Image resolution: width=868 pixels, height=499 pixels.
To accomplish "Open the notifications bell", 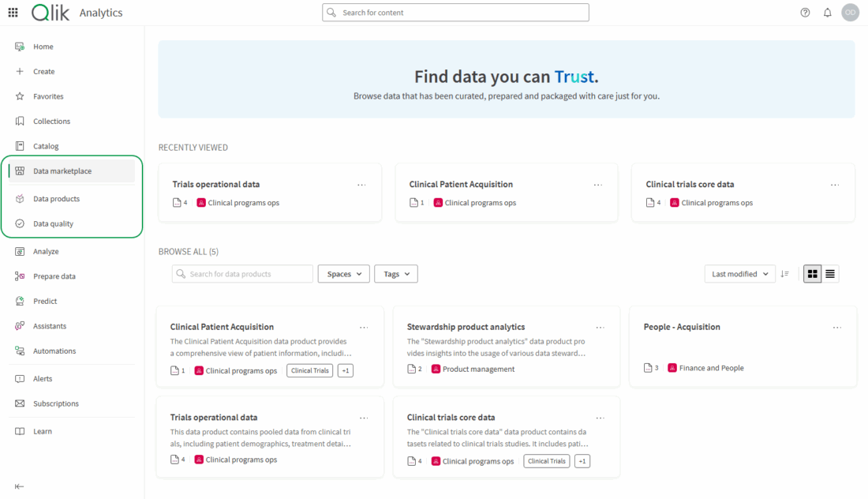I will [826, 12].
